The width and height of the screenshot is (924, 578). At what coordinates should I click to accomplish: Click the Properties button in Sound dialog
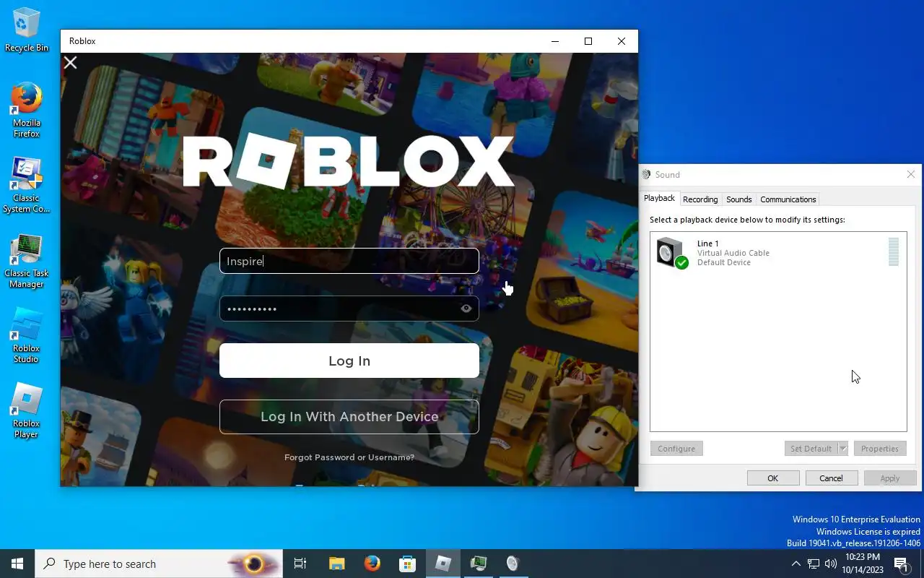coord(880,449)
